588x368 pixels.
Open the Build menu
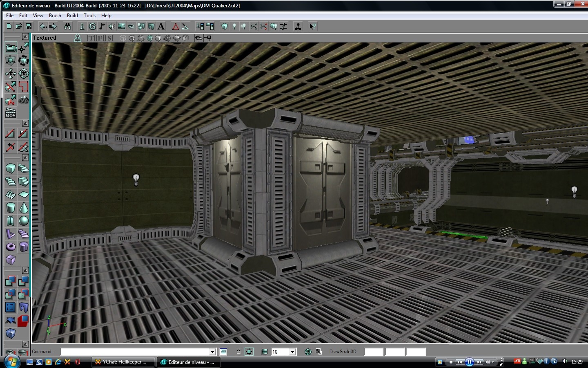[72, 16]
